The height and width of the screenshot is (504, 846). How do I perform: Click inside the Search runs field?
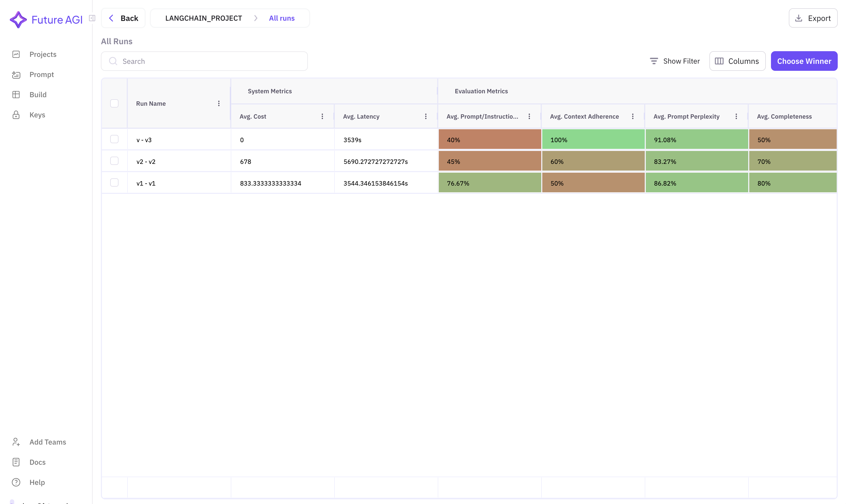point(204,61)
